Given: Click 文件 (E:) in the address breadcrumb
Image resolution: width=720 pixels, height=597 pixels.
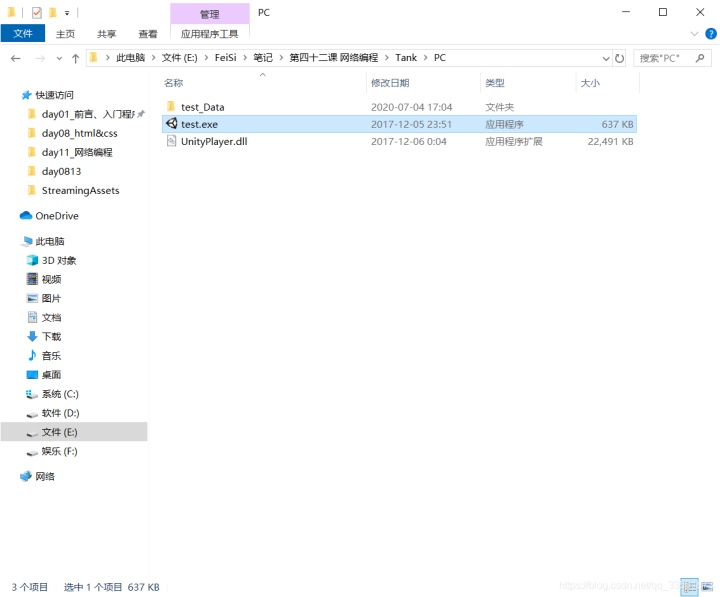Looking at the screenshot, I should point(180,58).
